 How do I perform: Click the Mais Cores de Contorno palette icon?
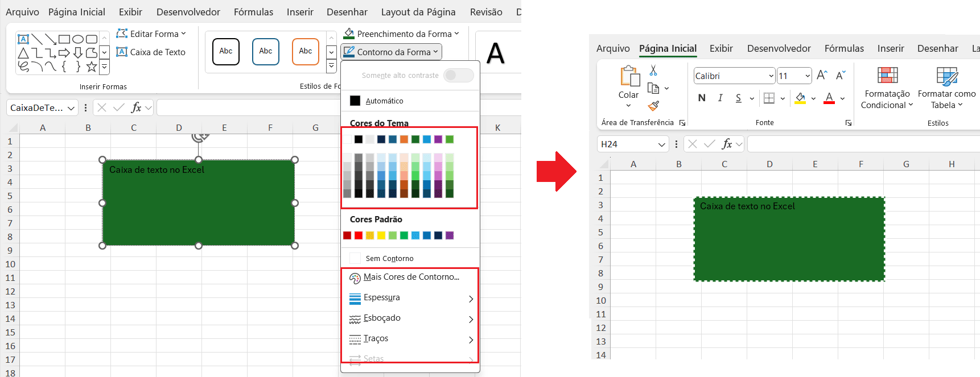click(355, 277)
